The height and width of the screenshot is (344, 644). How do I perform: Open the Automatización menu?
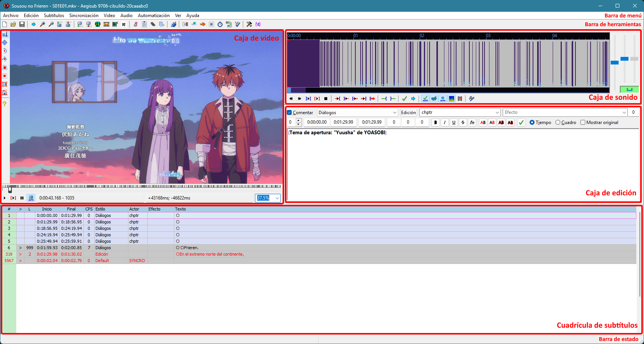[x=154, y=16]
